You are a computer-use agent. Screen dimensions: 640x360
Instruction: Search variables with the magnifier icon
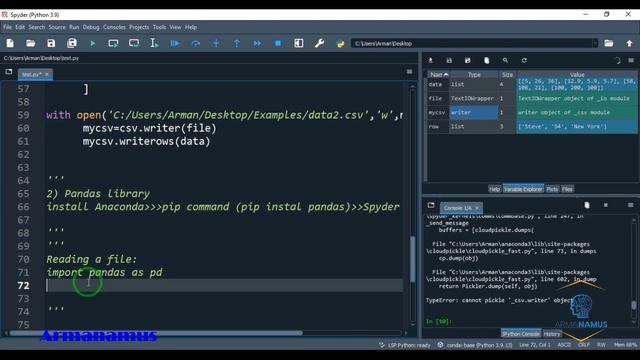coord(505,60)
